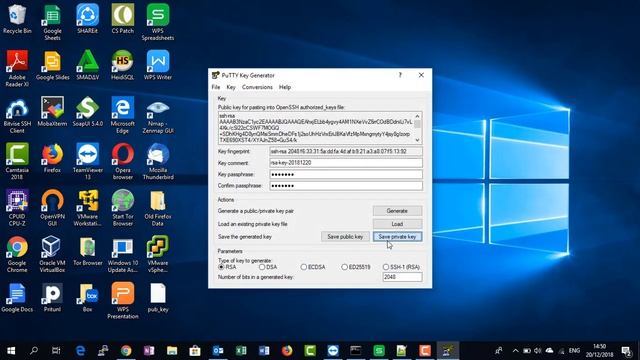Click the public key box scroll up arrow
Image resolution: width=640 pixels, height=360 pixels.
pos(418,116)
